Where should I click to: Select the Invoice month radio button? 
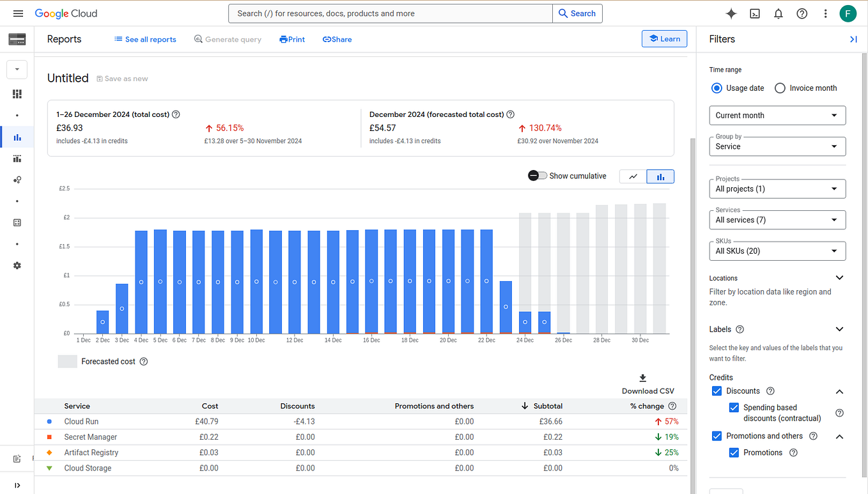(x=780, y=88)
